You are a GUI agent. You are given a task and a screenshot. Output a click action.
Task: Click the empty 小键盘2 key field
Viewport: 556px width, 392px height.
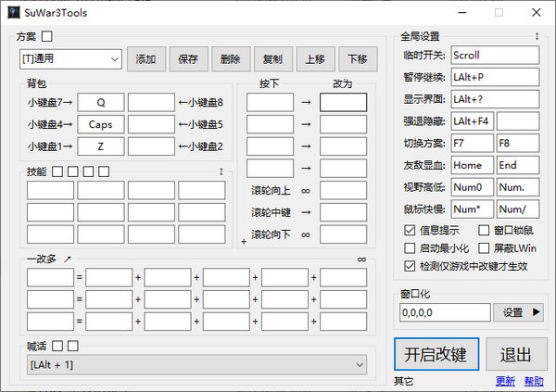[x=151, y=146]
